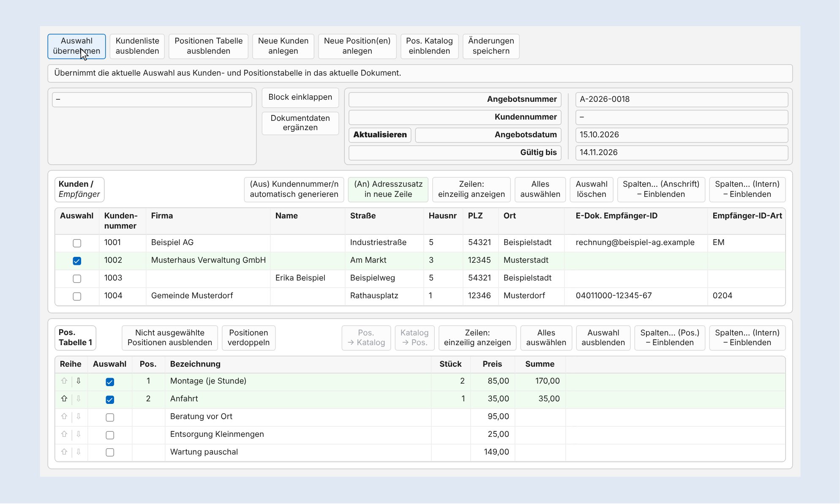Save changes with Änderungen speichern
Screen dimensions: 840x504
491,46
